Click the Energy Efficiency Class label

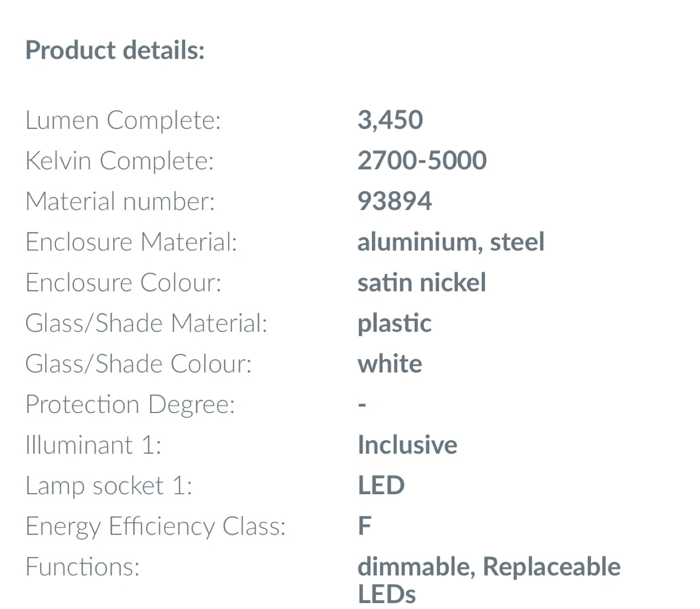pyautogui.click(x=156, y=526)
